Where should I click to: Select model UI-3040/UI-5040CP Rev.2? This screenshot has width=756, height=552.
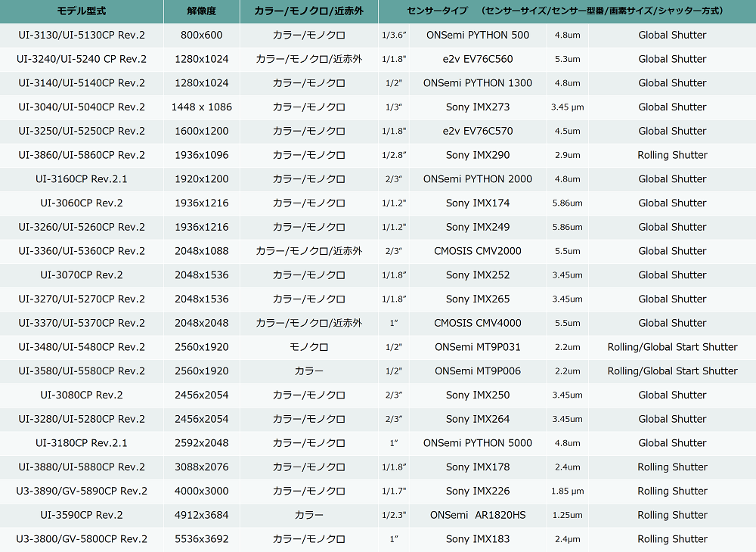point(82,107)
